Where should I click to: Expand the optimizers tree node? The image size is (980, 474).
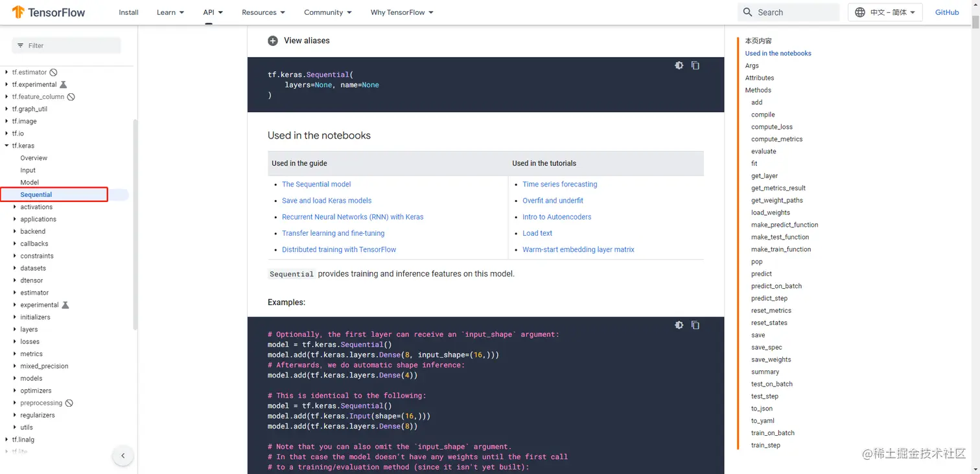15,390
